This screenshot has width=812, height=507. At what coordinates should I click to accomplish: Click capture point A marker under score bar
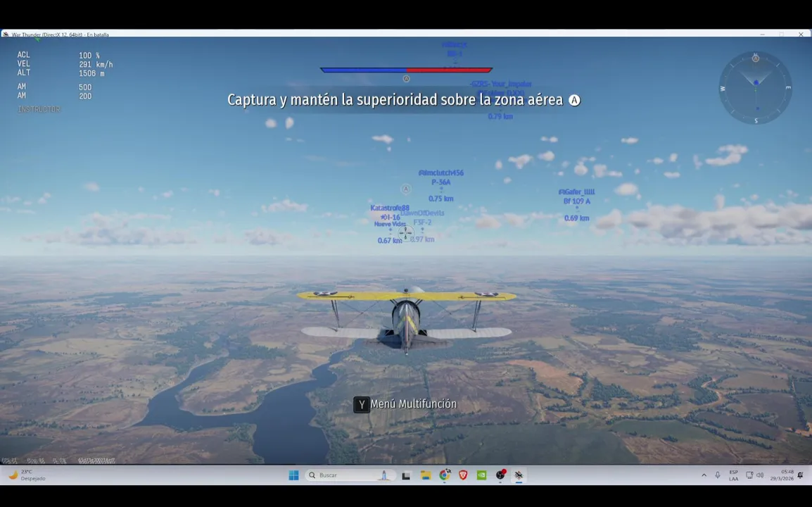tap(407, 79)
